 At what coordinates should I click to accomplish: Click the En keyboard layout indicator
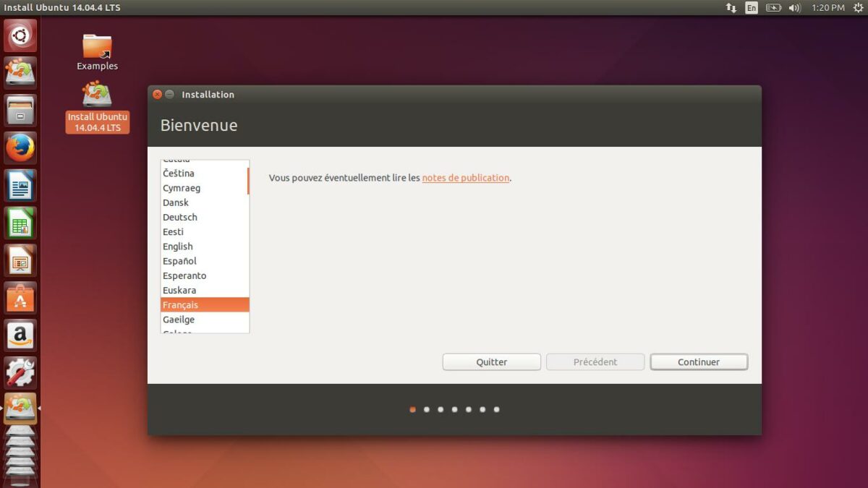(x=751, y=7)
